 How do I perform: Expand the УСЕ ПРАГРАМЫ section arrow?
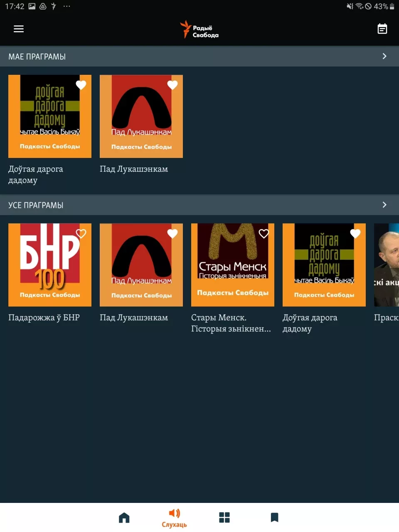tap(384, 205)
